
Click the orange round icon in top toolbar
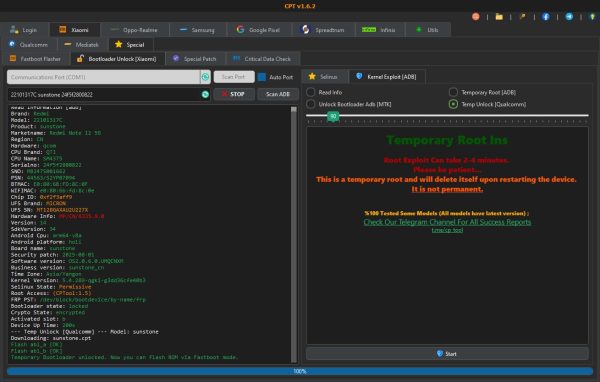point(476,17)
